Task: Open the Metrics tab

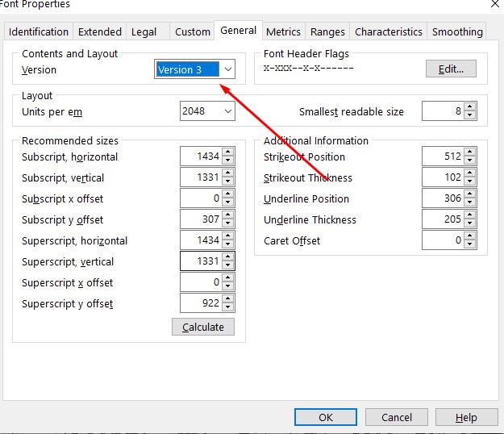Action: [283, 31]
